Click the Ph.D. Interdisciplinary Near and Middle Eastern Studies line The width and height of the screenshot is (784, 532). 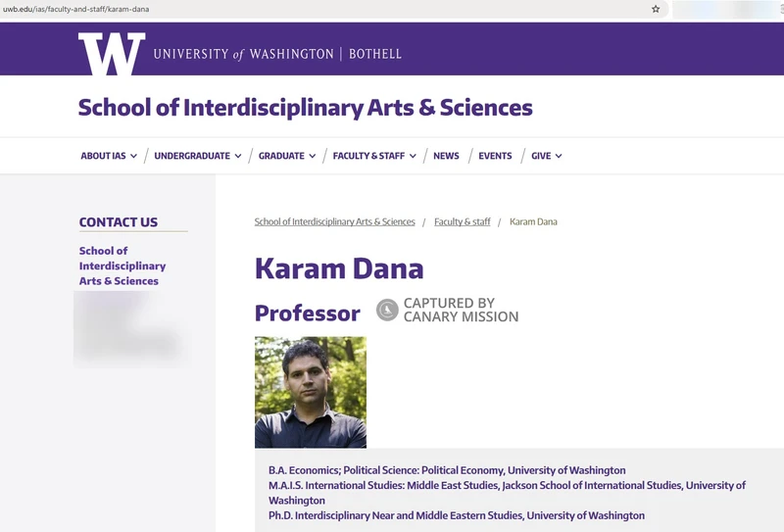(457, 515)
